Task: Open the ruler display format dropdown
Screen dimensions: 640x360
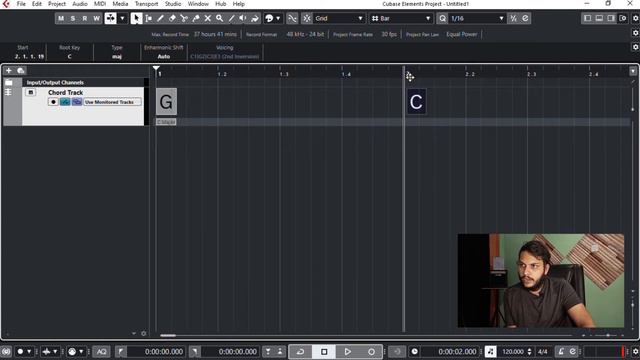Action: [x=633, y=71]
